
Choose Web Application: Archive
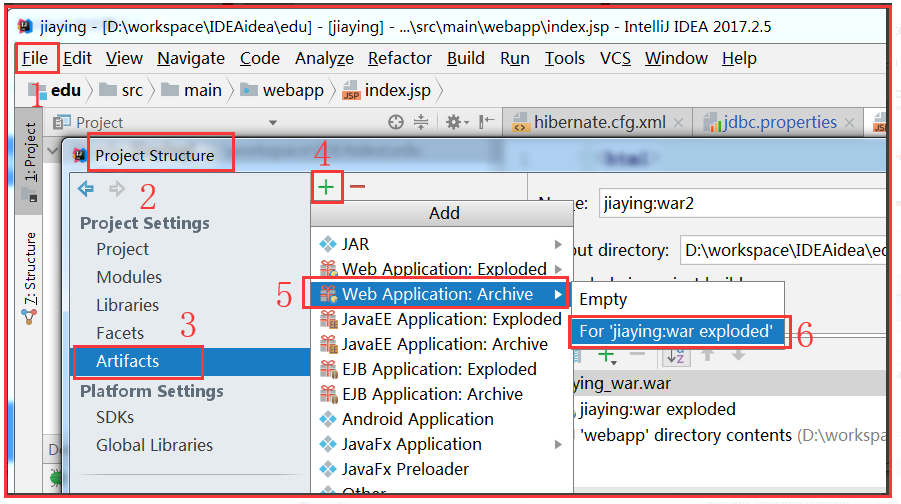coord(442,294)
